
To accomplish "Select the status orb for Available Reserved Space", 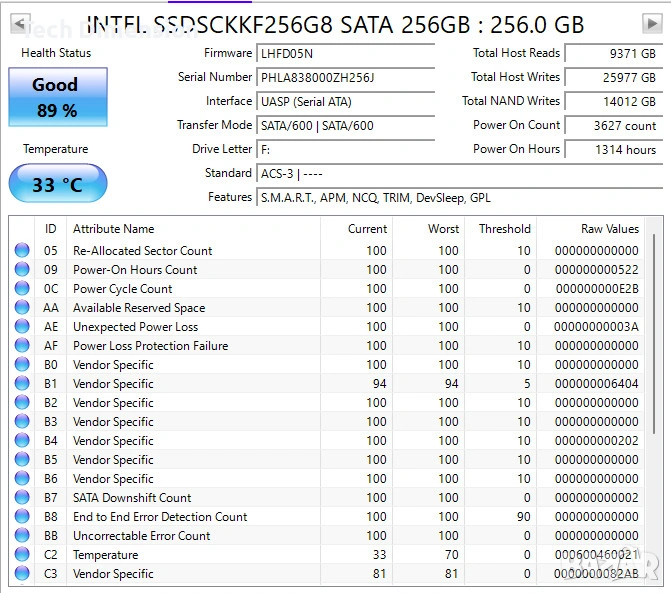I will point(22,308).
